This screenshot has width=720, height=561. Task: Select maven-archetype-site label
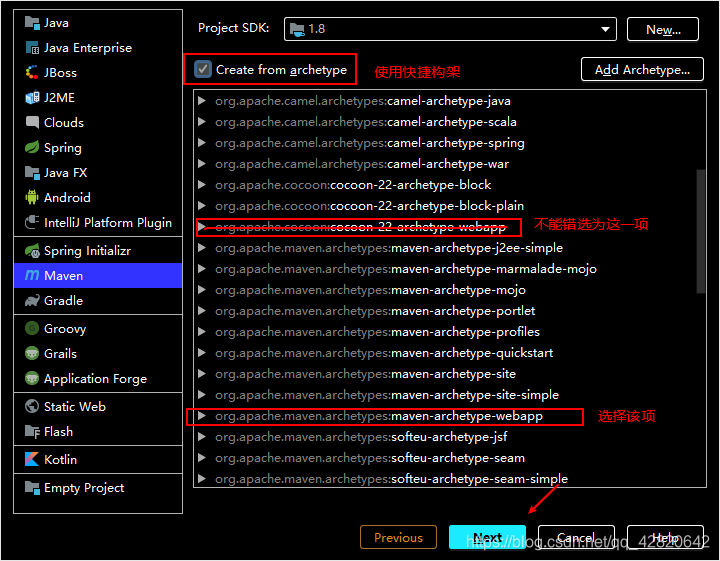coord(366,374)
